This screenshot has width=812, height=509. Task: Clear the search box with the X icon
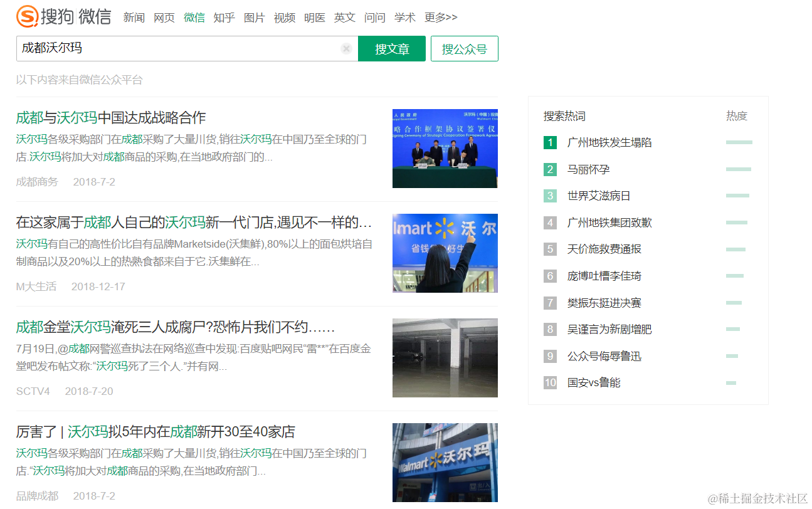point(346,49)
